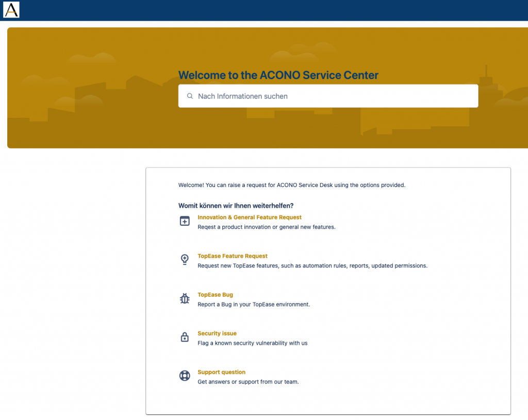Click 'Flag a known security vulnerability' text
Viewport: 528px width, 420px height.
point(252,343)
